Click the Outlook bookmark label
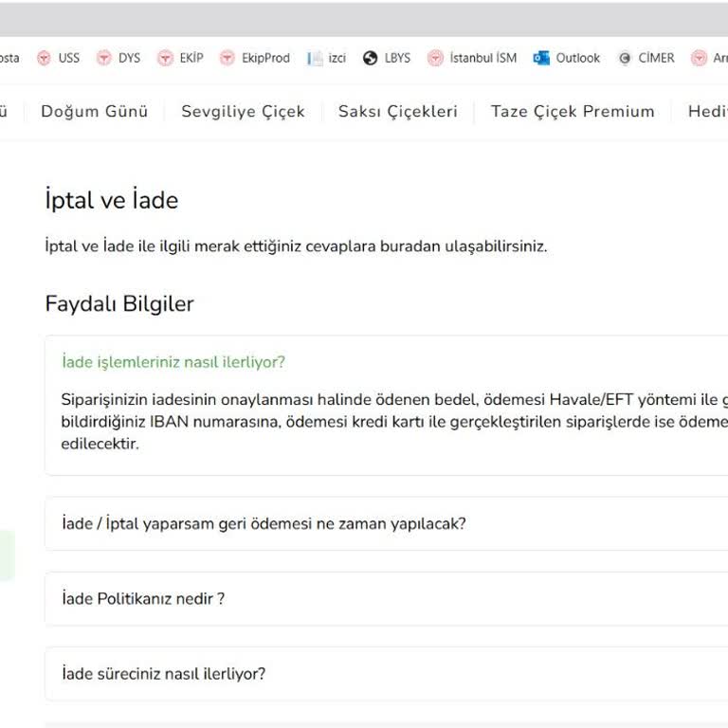Image resolution: width=728 pixels, height=728 pixels. coord(578,58)
